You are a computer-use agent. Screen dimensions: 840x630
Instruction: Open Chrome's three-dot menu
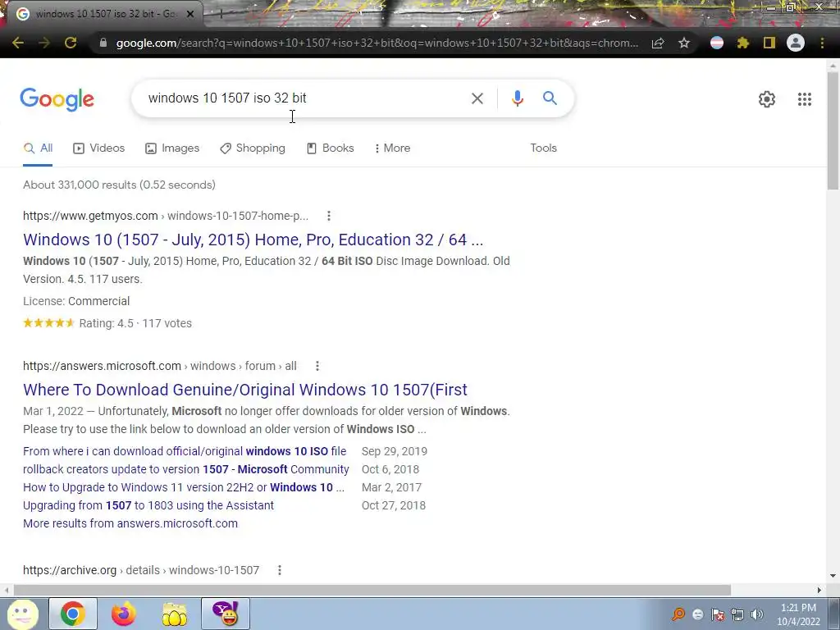[822, 43]
